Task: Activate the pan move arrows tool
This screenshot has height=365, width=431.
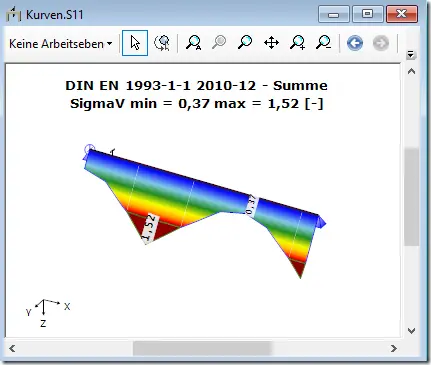Action: pyautogui.click(x=271, y=43)
